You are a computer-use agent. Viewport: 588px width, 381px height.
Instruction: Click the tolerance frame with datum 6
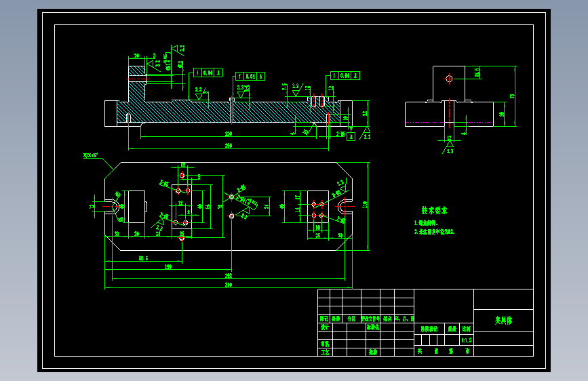(x=250, y=77)
